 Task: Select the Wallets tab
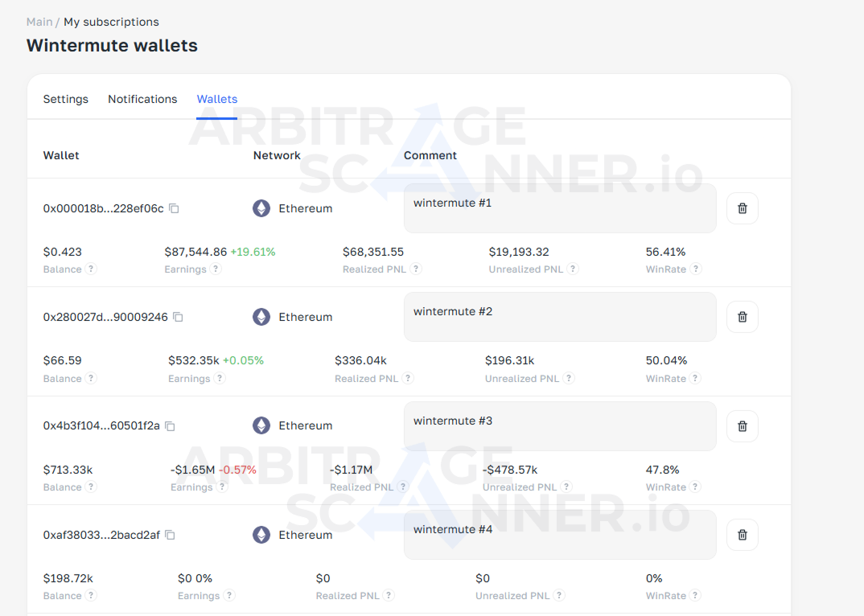coord(217,99)
